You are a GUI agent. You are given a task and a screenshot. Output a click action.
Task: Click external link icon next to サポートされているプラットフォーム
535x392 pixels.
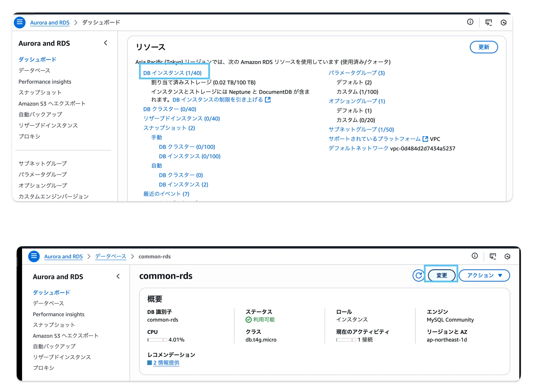point(425,139)
